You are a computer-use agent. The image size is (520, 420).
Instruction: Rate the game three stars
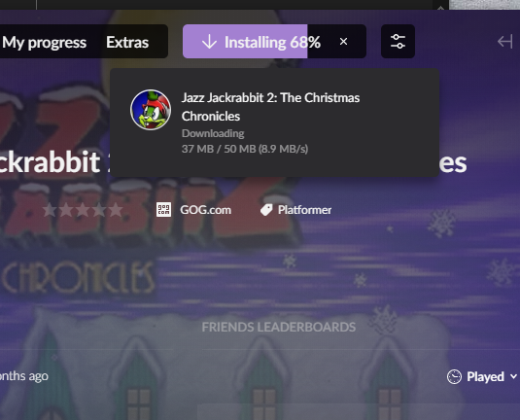tap(83, 210)
